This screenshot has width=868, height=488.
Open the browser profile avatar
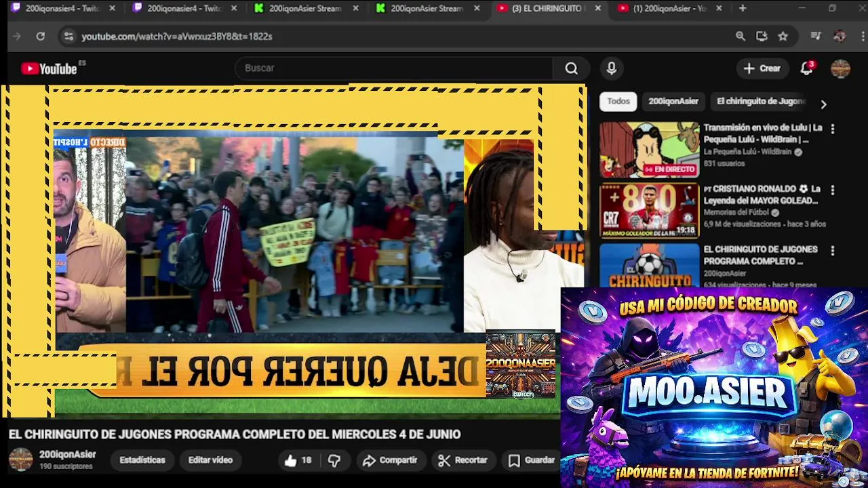[x=840, y=37]
